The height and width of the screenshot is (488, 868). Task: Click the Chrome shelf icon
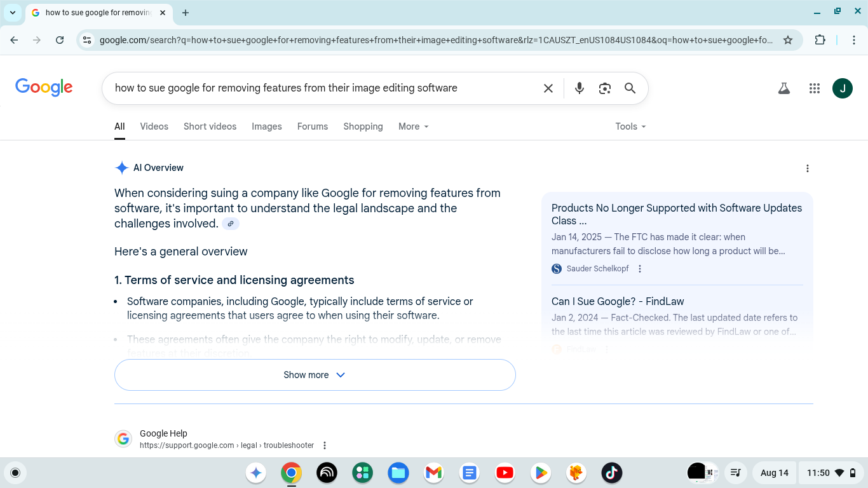click(x=292, y=473)
